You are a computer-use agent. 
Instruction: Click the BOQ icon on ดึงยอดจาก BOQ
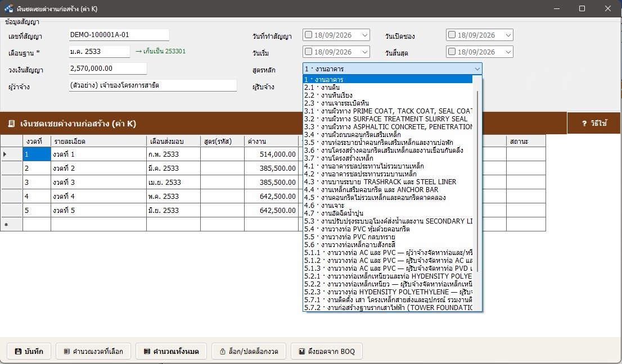pos(302,351)
